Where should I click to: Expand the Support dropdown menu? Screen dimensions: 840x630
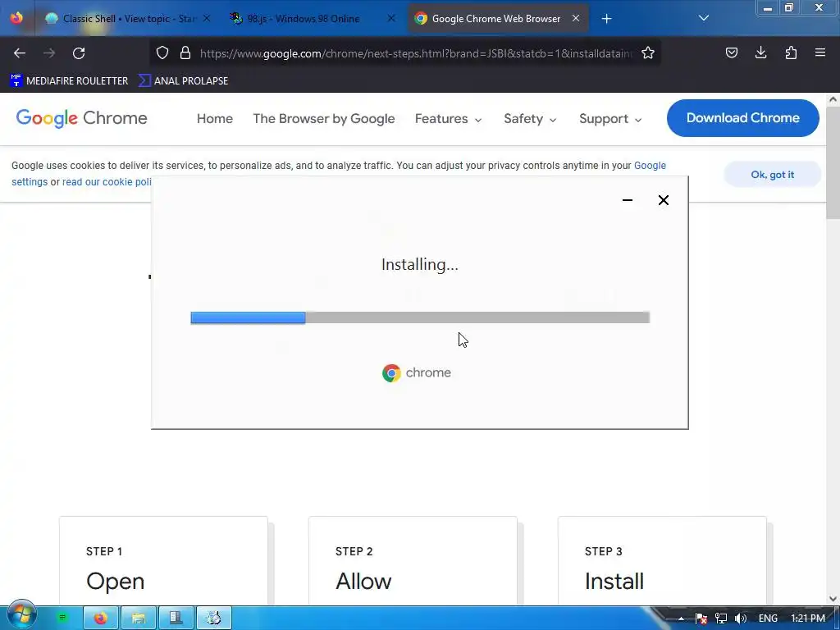tap(610, 118)
